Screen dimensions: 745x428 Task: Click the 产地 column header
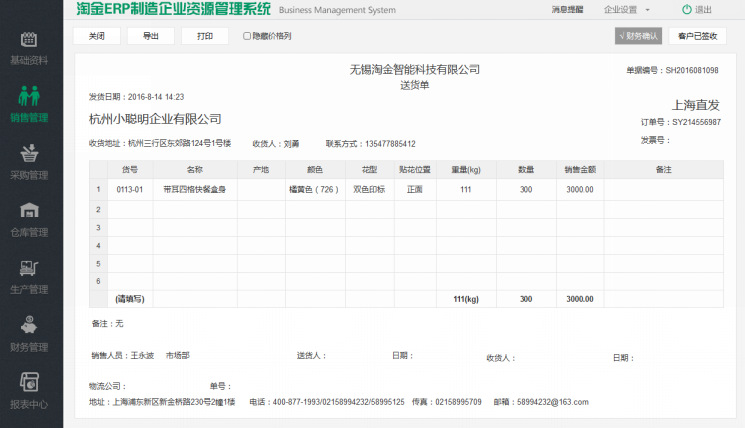click(x=261, y=169)
